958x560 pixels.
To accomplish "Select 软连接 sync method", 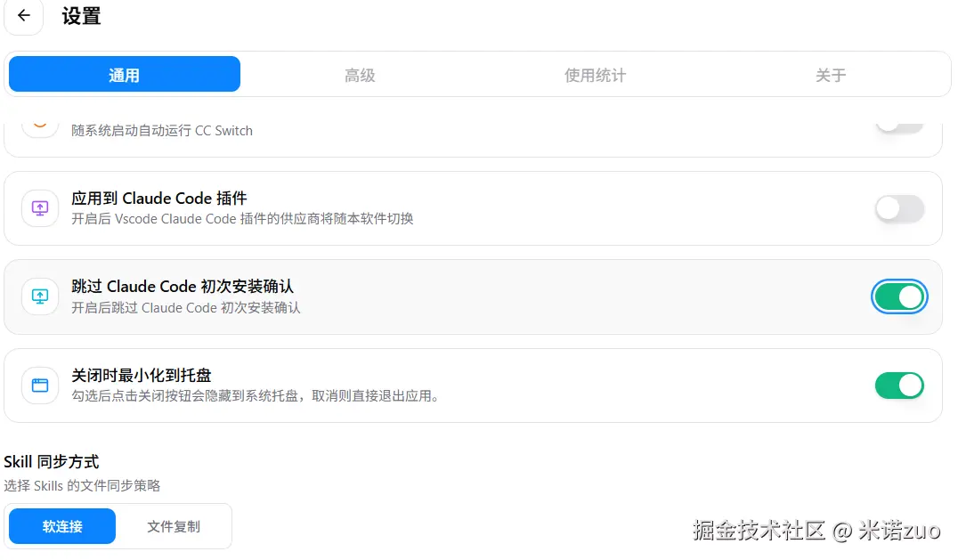I will [x=62, y=526].
